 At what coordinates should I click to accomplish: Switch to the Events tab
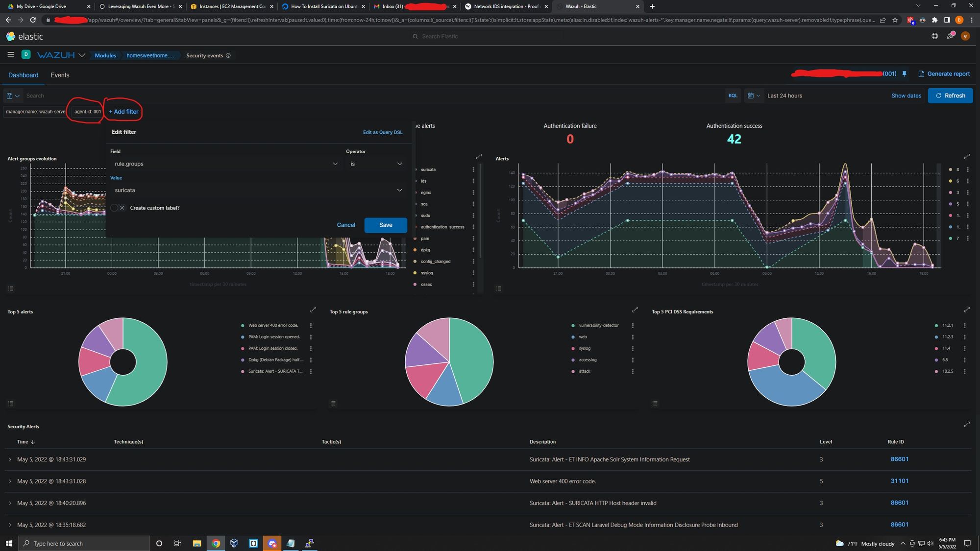(60, 75)
